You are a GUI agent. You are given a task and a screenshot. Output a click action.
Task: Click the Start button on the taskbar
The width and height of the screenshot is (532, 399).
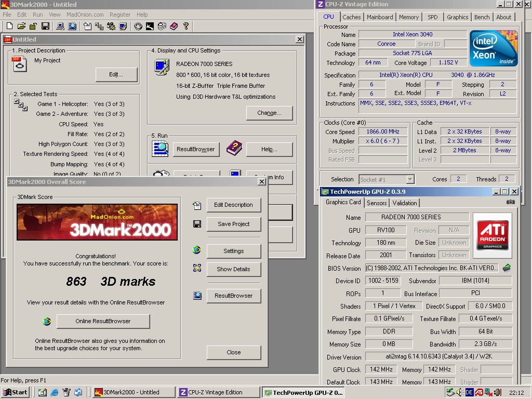click(x=15, y=392)
